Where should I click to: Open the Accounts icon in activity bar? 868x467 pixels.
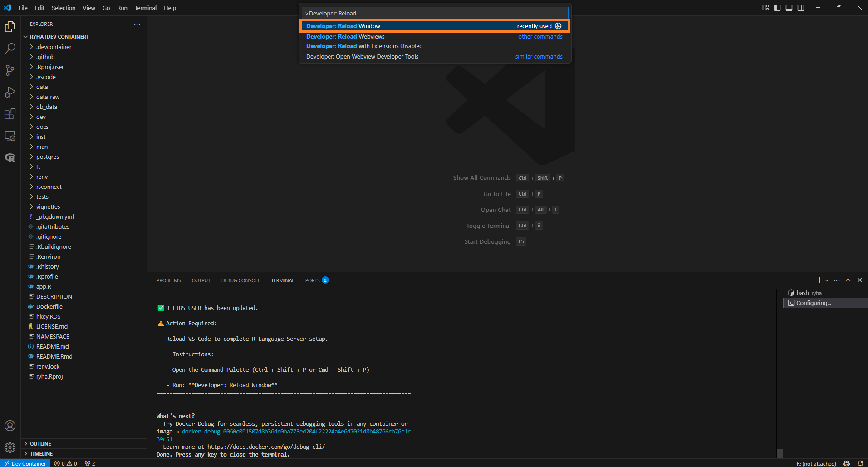click(x=10, y=426)
